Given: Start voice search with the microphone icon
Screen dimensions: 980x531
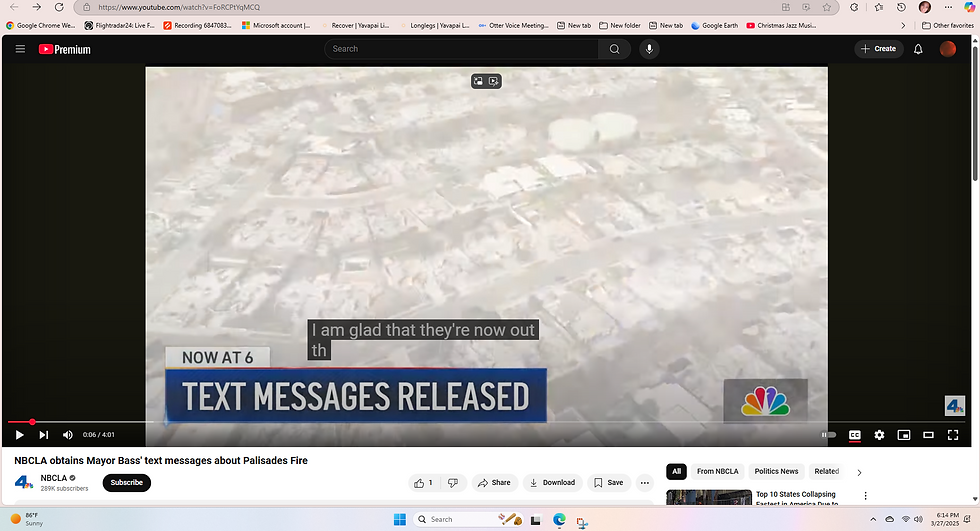Looking at the screenshot, I should point(649,49).
